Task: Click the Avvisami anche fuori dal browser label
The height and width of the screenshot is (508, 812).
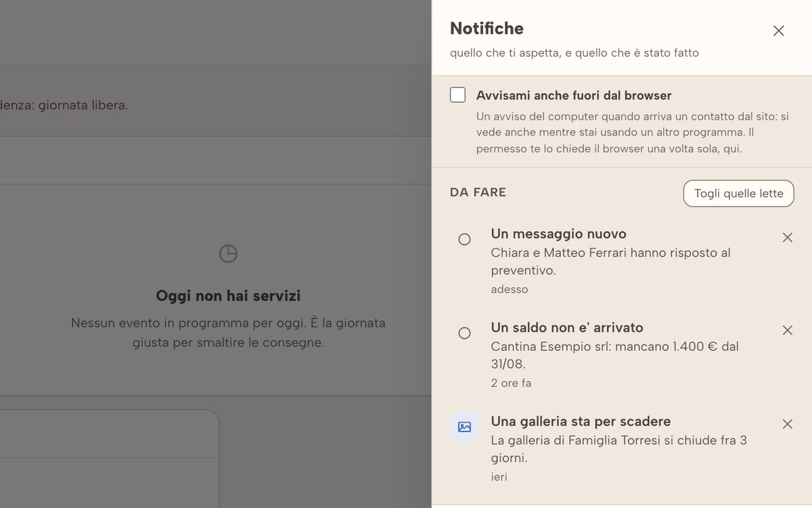Action: click(x=574, y=96)
